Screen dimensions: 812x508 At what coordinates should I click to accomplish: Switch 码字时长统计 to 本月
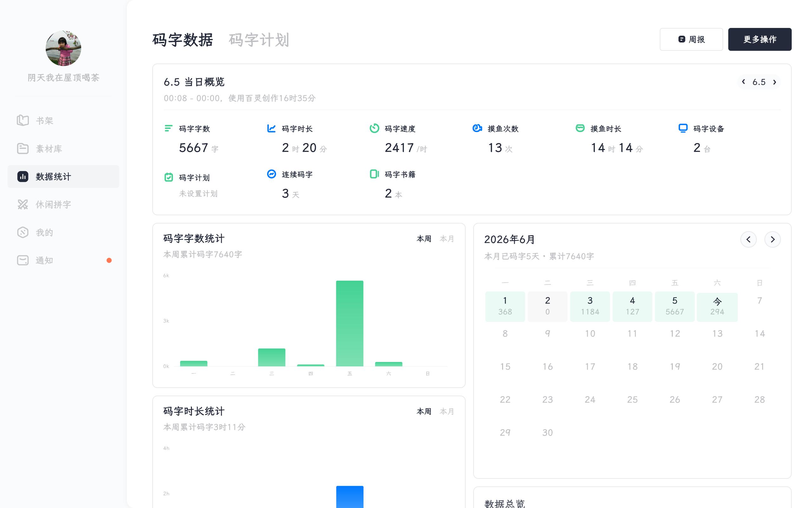click(x=447, y=411)
